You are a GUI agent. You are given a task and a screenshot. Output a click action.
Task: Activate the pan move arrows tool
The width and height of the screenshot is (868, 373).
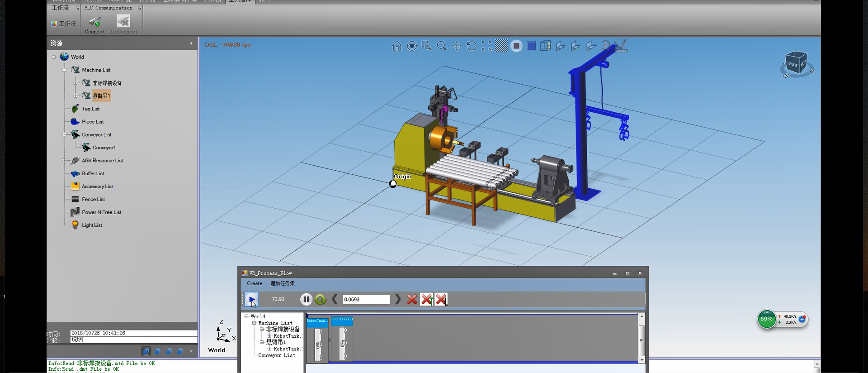coord(457,46)
